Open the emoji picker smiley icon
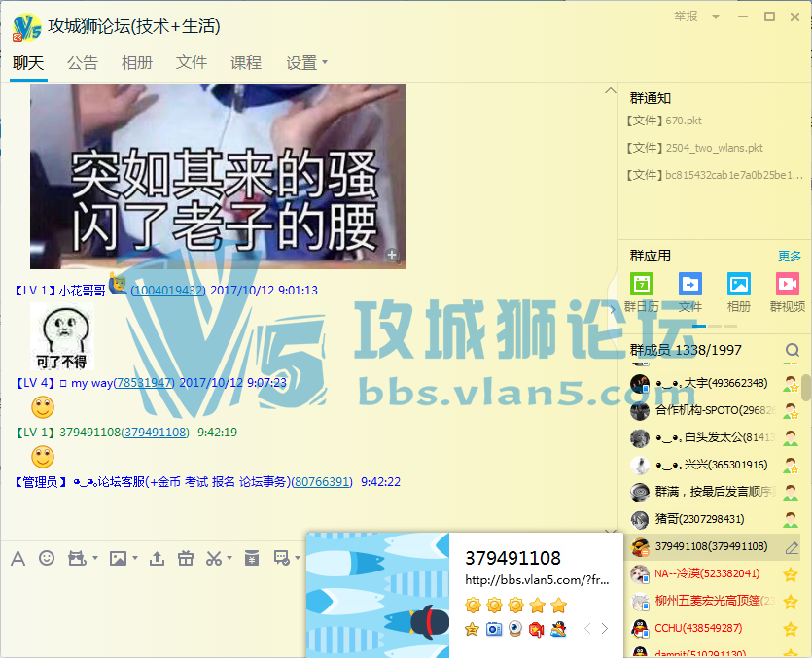812x658 pixels. pyautogui.click(x=47, y=558)
